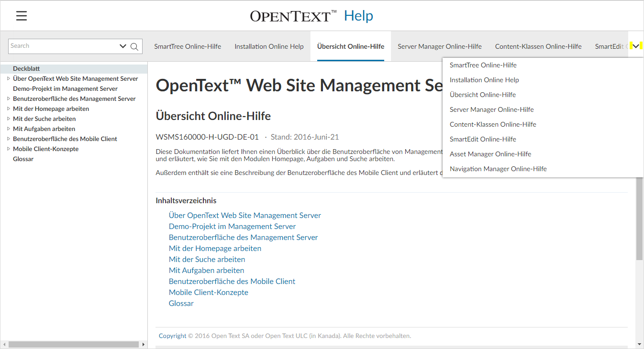Click the magnifier search icon
The image size is (644, 349).
[134, 46]
